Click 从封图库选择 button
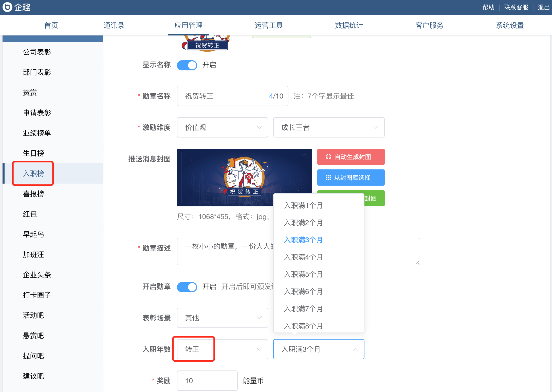Viewport: 552px width, 392px height. pos(351,178)
